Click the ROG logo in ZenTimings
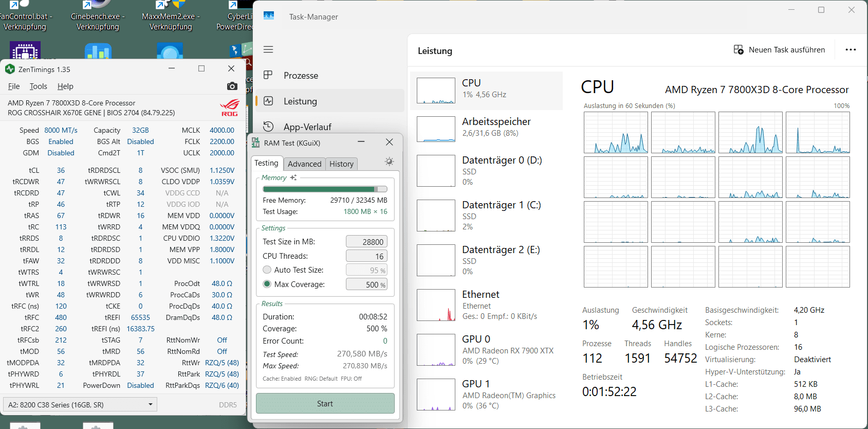 pos(230,108)
